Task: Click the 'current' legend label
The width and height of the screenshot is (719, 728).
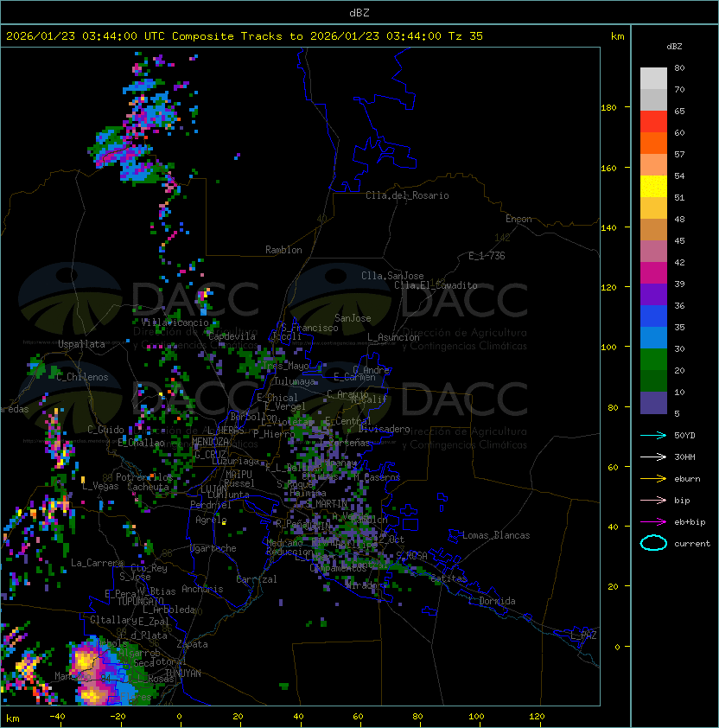Action: [x=692, y=544]
